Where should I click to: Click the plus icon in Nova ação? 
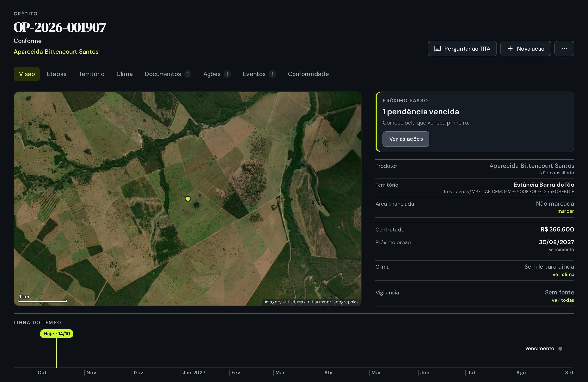510,49
